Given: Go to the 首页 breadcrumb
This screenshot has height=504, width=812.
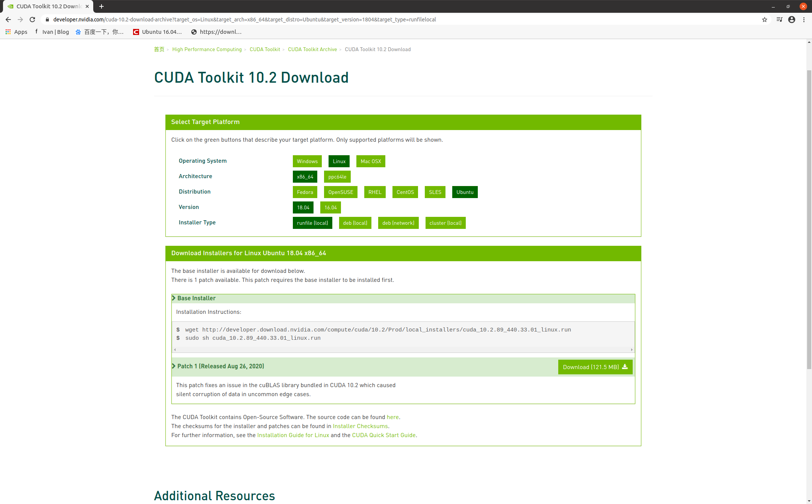Looking at the screenshot, I should (x=159, y=49).
